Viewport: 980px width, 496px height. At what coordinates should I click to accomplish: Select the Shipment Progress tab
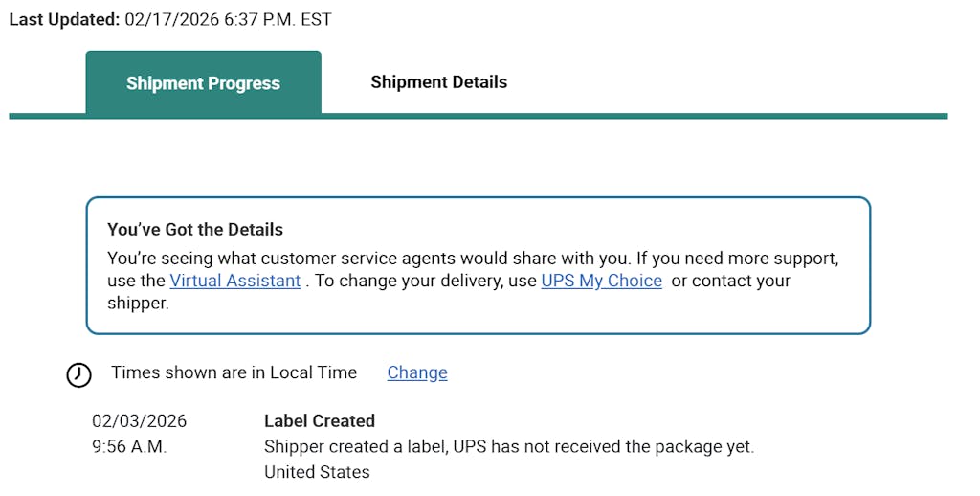[203, 83]
